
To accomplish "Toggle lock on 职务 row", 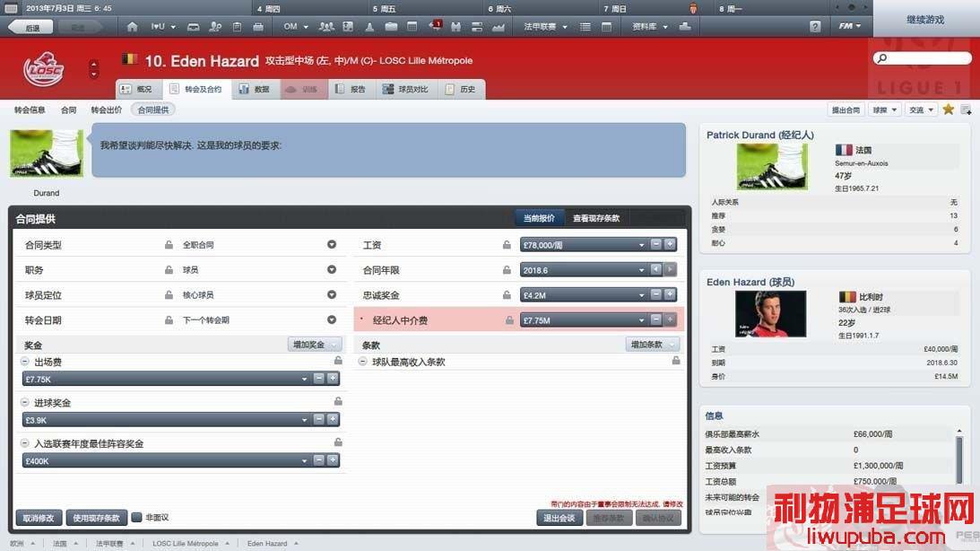I will [169, 269].
